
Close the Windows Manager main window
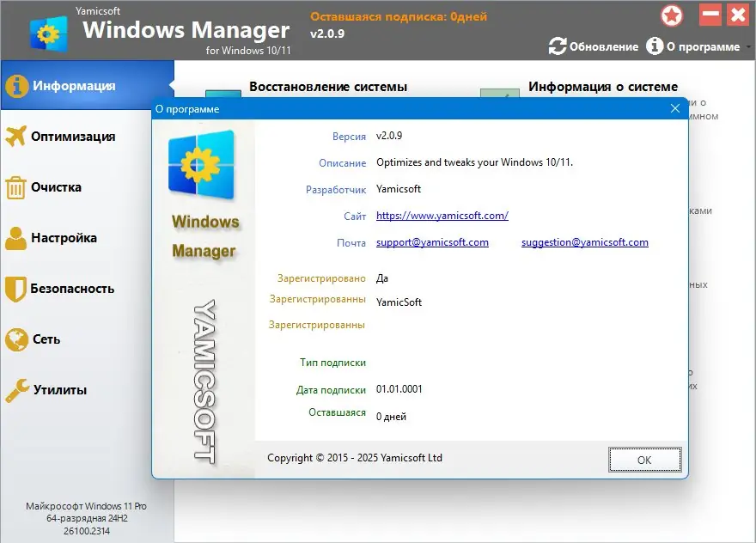[738, 15]
